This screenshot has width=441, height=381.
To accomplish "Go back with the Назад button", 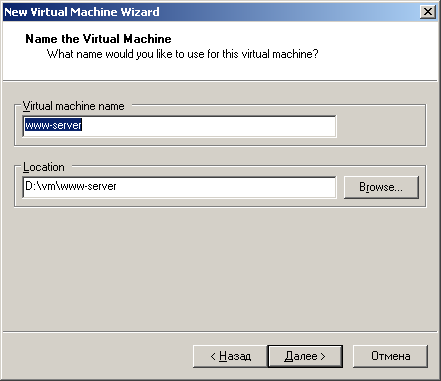I will (x=230, y=356).
